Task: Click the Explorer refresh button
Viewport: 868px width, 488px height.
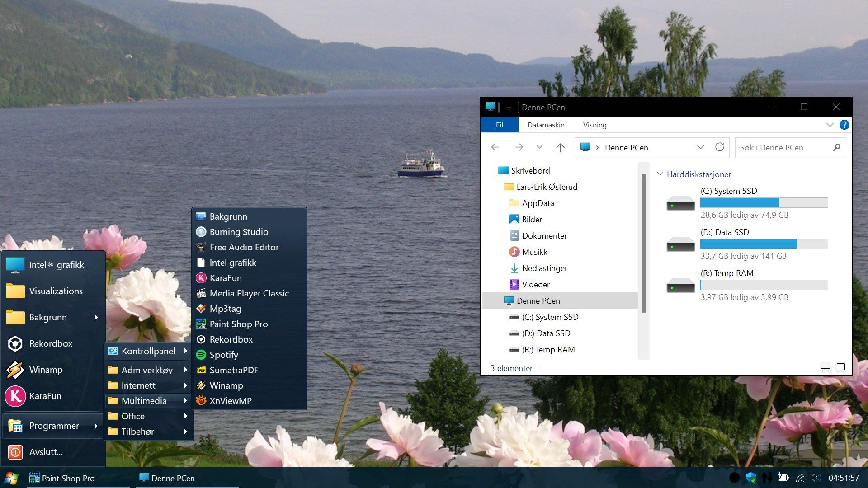Action: click(719, 147)
